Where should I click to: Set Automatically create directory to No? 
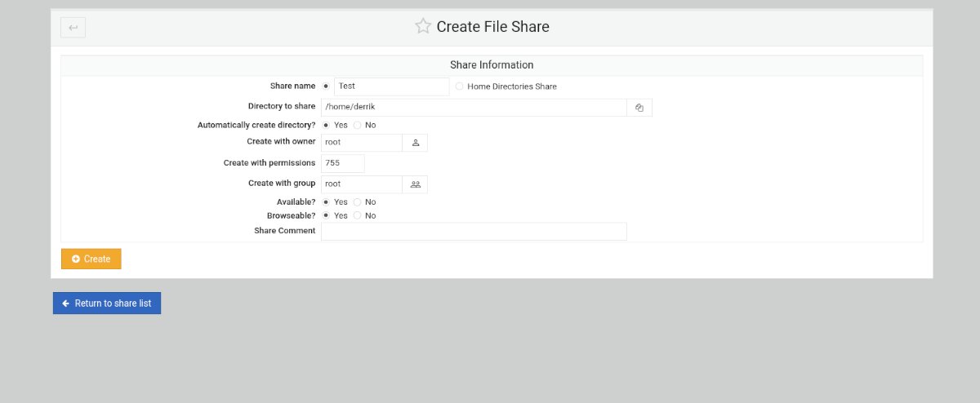tap(358, 126)
